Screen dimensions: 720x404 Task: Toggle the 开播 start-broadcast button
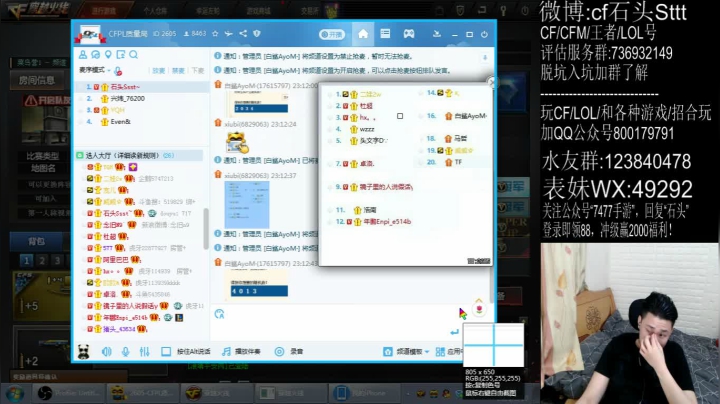pos(332,34)
